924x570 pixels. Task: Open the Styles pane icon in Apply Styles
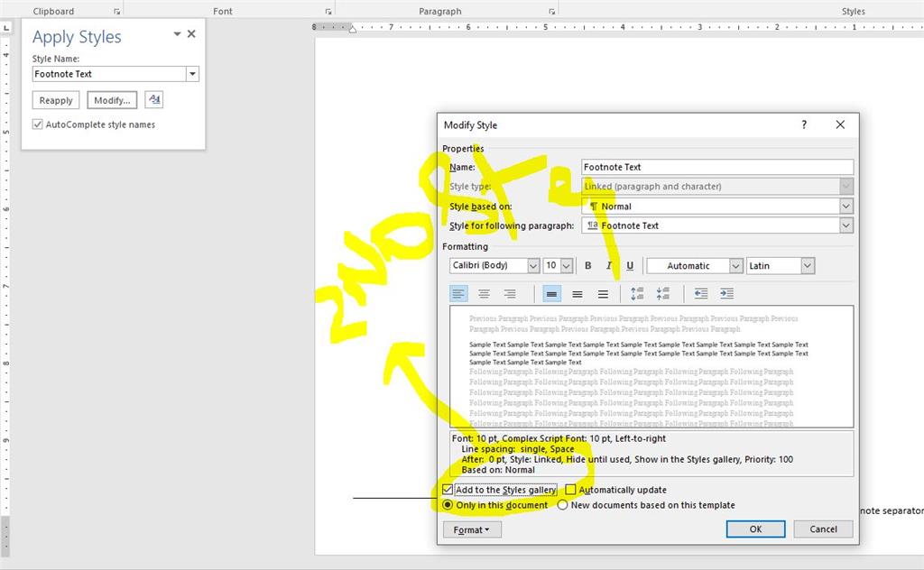coord(154,99)
